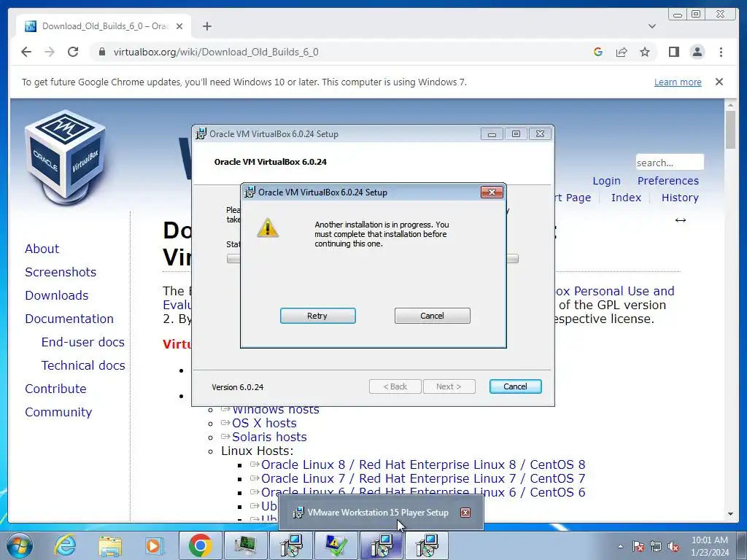The width and height of the screenshot is (747, 560).
Task: Open the Preferences link
Action: [x=668, y=181]
